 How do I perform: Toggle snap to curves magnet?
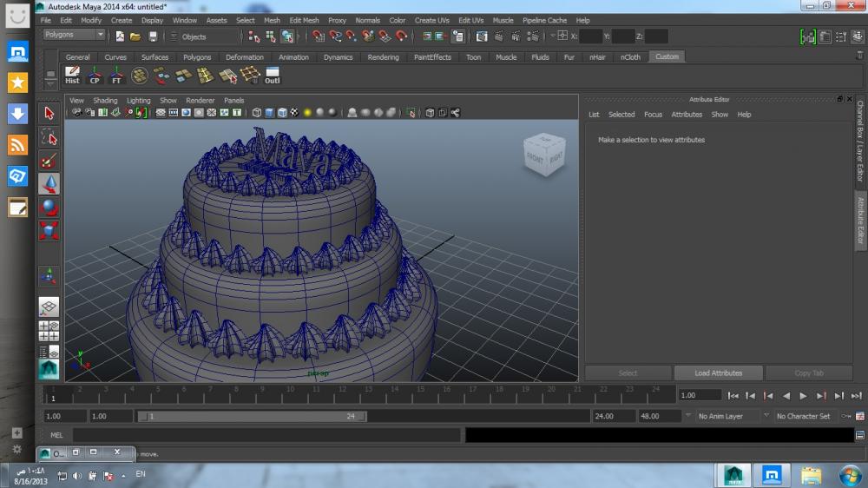click(x=335, y=36)
